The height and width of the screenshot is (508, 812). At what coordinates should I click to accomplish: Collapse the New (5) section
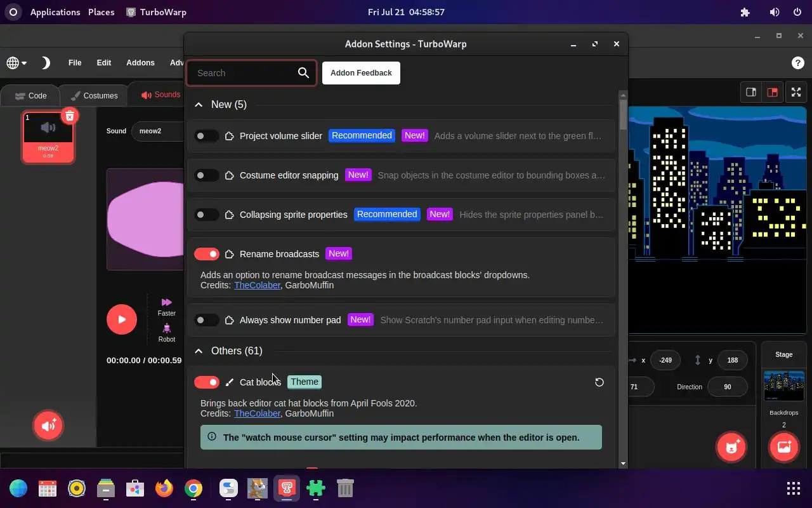[x=199, y=105]
